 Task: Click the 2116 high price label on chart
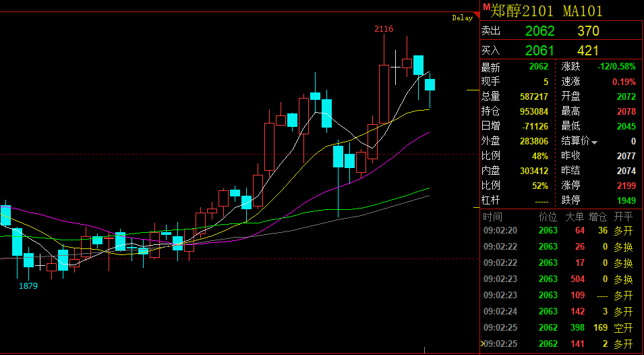(384, 29)
